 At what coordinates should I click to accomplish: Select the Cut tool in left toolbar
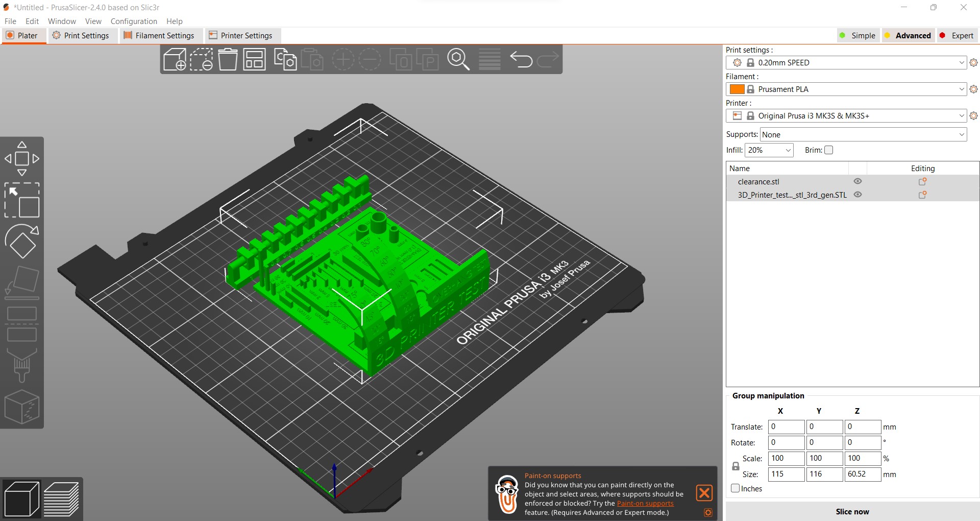tap(22, 324)
